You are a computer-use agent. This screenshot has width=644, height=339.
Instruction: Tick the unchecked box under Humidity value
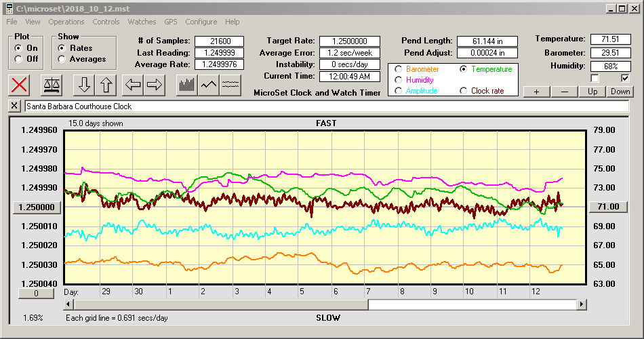(x=595, y=78)
